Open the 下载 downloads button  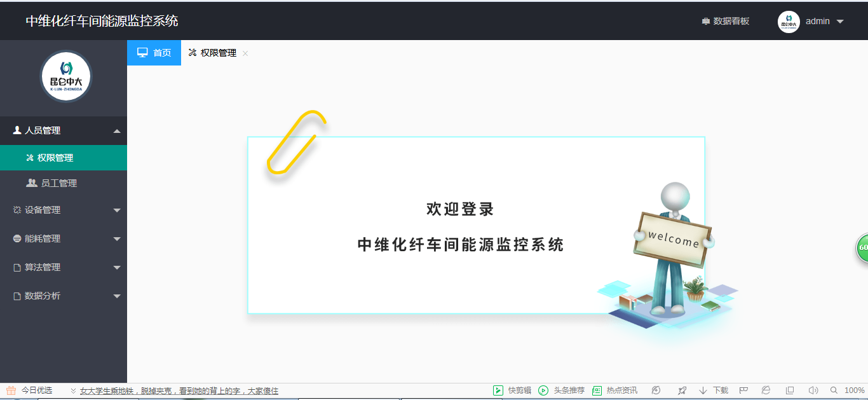tap(714, 390)
